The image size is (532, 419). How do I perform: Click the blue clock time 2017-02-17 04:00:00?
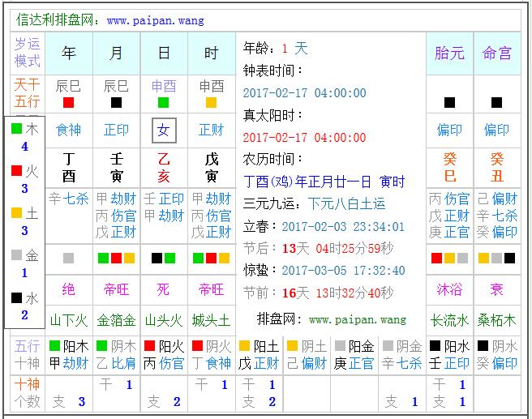coord(305,93)
